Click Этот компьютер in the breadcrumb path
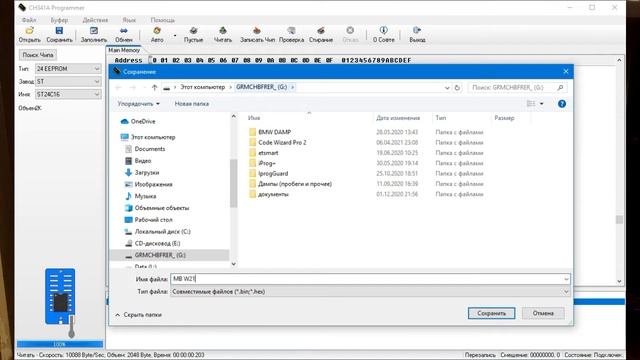Viewport: 640px width, 360px height. click(x=202, y=87)
